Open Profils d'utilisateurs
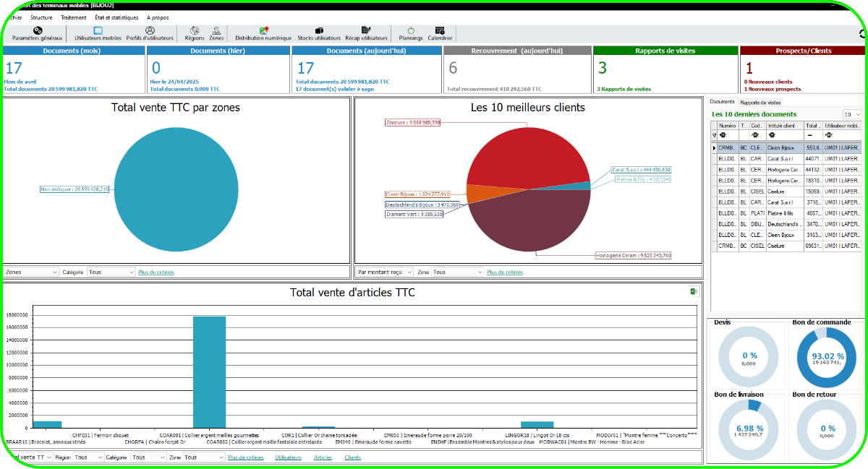This screenshot has height=469, width=868. pos(150,33)
